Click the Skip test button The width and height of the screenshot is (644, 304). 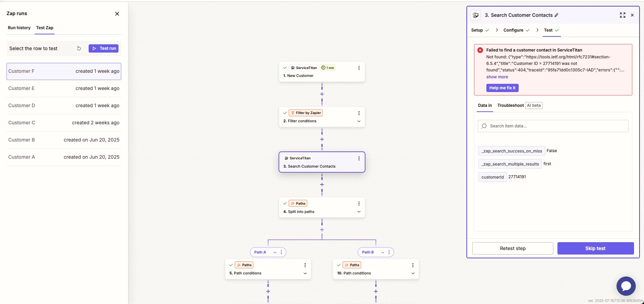(x=595, y=248)
